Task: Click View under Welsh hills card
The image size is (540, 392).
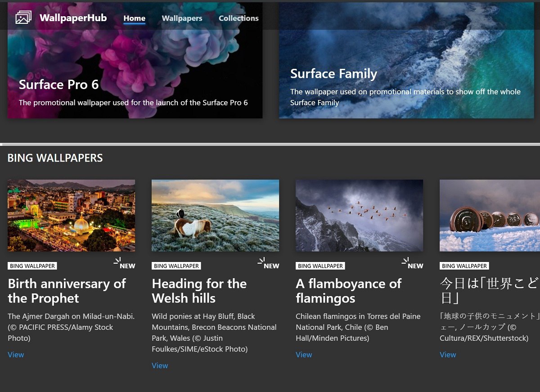Action: point(160,365)
